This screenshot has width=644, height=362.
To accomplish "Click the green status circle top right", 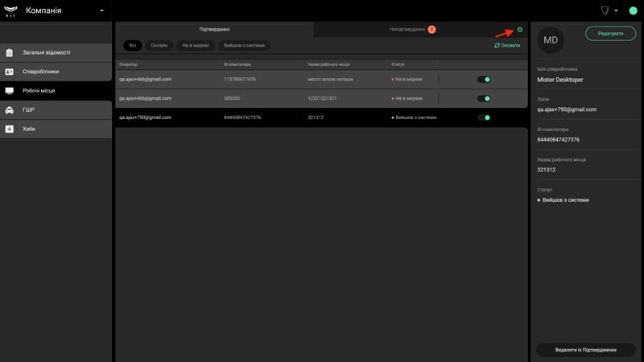I will (x=633, y=10).
